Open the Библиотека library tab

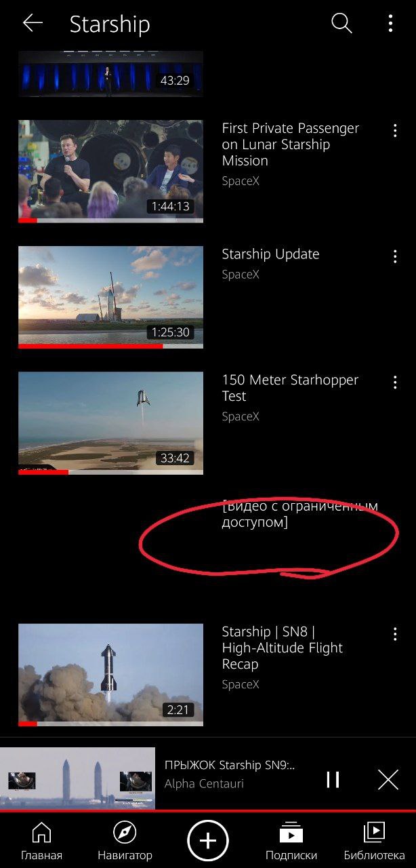click(374, 841)
